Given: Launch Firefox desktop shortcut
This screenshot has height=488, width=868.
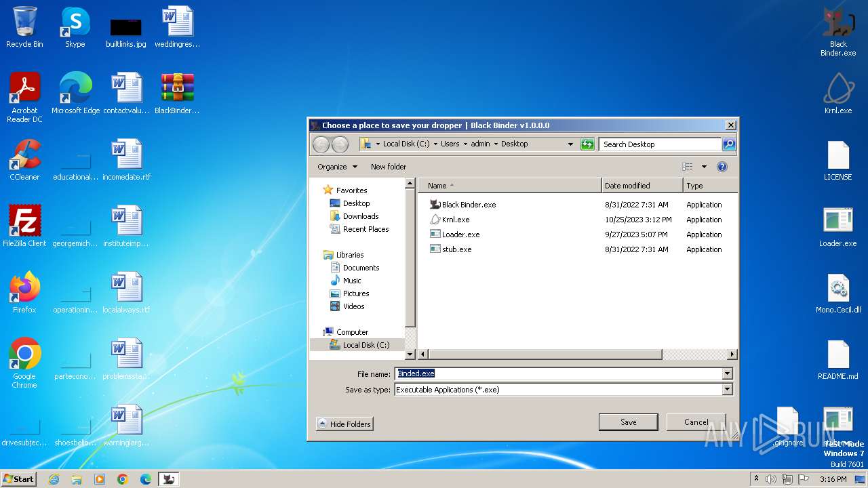Looking at the screenshot, I should point(24,293).
